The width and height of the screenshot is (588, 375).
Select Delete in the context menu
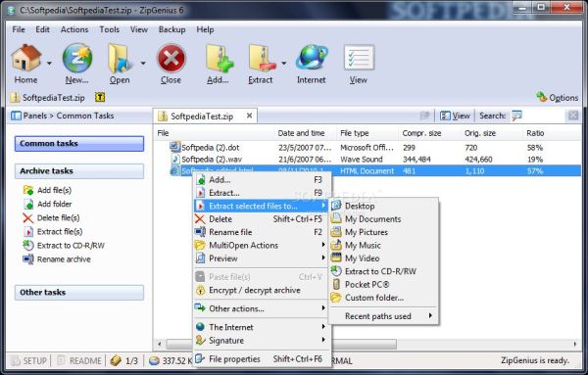click(x=261, y=218)
